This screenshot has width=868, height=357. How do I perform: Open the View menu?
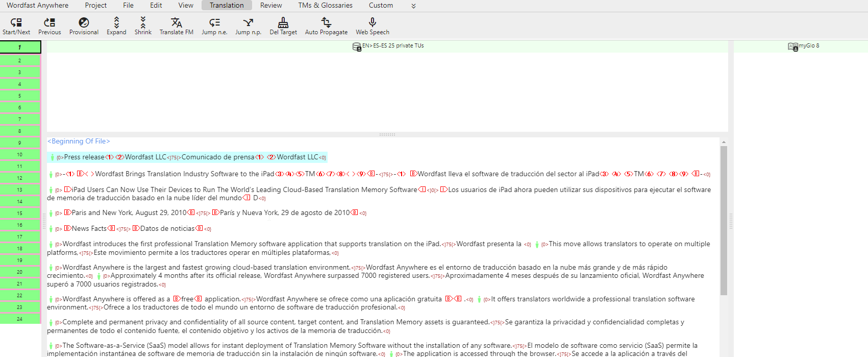click(x=186, y=5)
